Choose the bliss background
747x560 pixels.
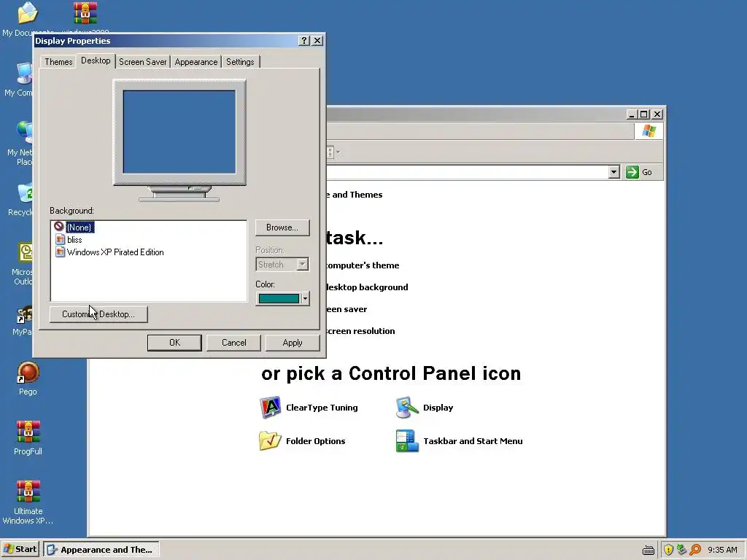click(x=74, y=239)
